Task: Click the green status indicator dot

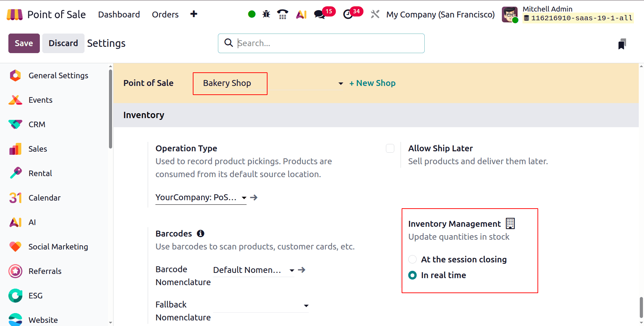Action: point(252,14)
